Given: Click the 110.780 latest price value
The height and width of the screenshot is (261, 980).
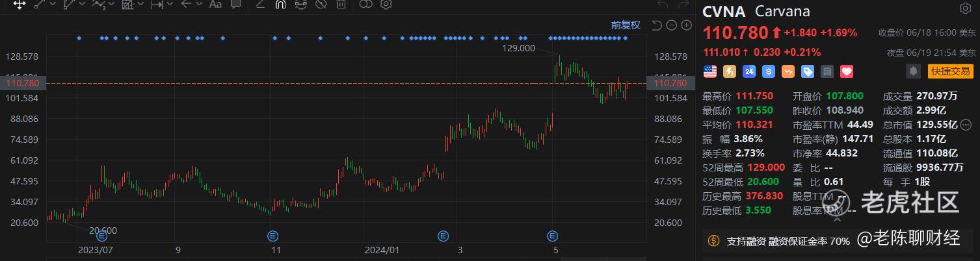Looking at the screenshot, I should click(735, 32).
